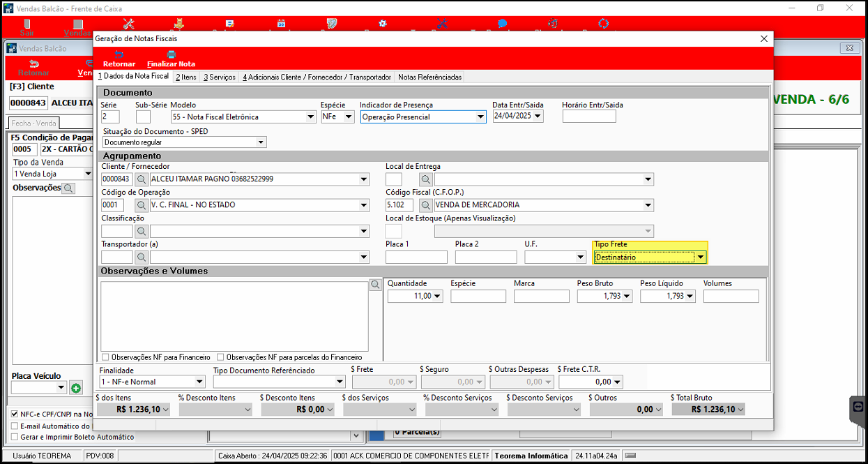The width and height of the screenshot is (868, 464).
Task: Expand Situação do Documento - SPED dropdown
Action: click(261, 142)
